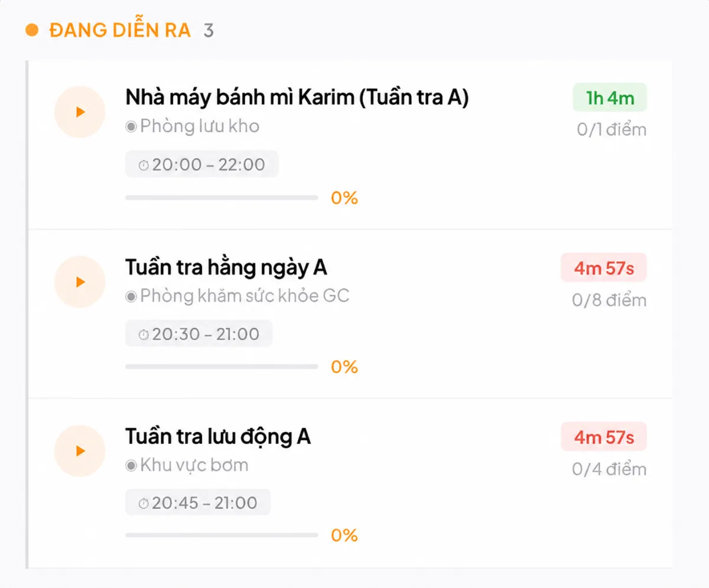Start the Tuần tra lưu động A patrol
The width and height of the screenshot is (709, 588).
pos(80,451)
